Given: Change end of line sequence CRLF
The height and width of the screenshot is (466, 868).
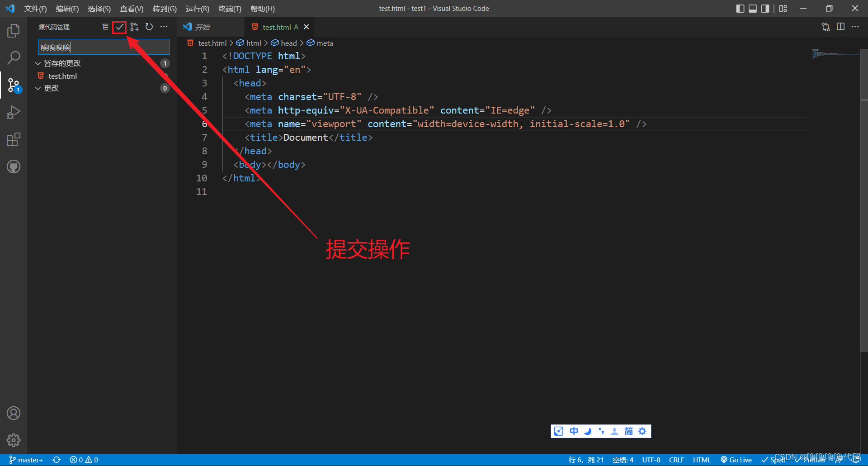Looking at the screenshot, I should [676, 460].
